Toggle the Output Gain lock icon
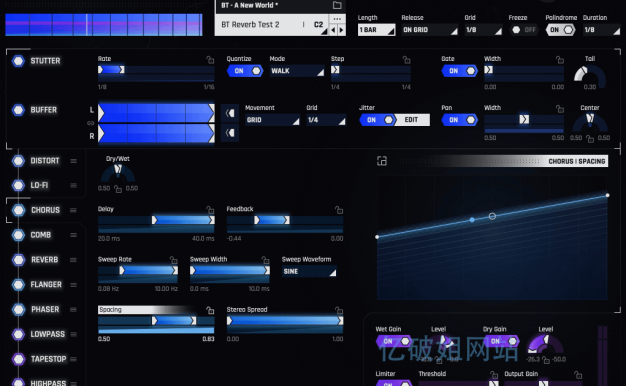Screen dimensions: 626x386 [578, 375]
